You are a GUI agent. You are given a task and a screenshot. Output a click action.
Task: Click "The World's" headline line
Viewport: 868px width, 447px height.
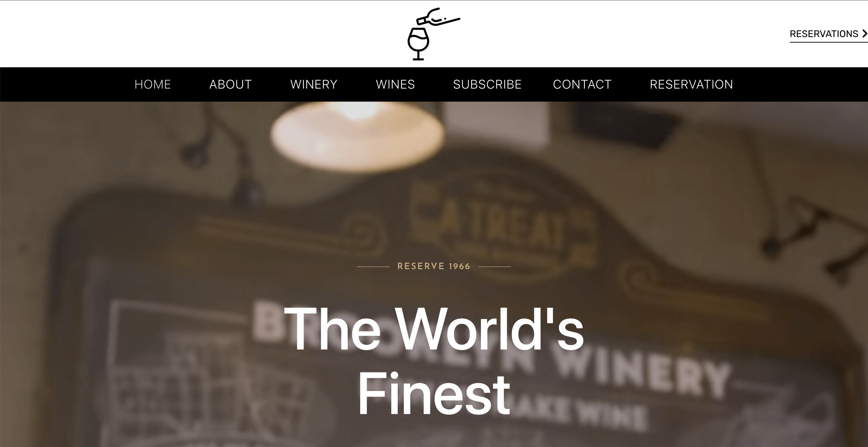pos(434,329)
